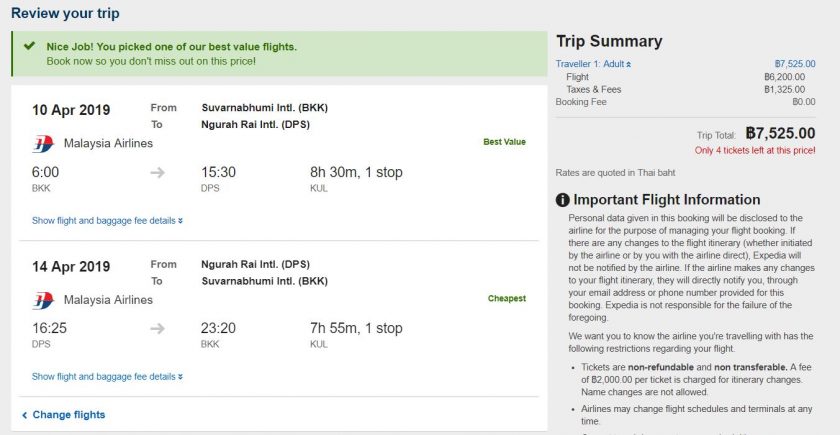Click the green checkmark icon in banner

29,46
